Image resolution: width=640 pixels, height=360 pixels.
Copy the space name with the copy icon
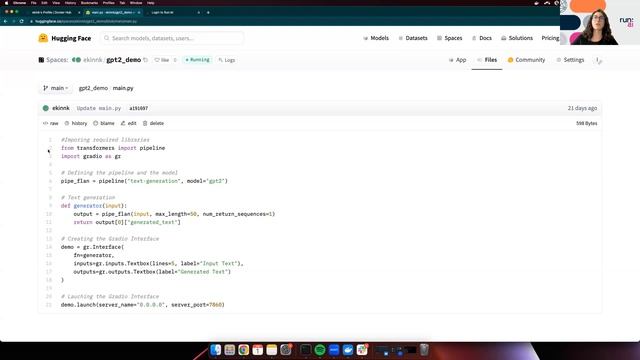(x=146, y=60)
